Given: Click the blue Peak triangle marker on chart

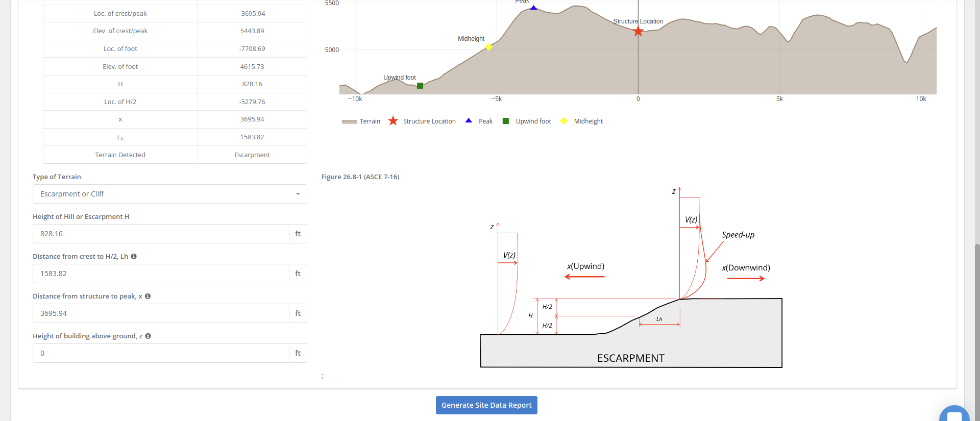Looking at the screenshot, I should click(533, 8).
